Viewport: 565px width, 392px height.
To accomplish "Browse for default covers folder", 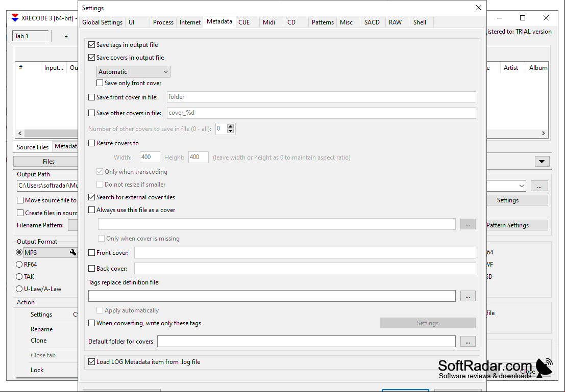I will 468,341.
